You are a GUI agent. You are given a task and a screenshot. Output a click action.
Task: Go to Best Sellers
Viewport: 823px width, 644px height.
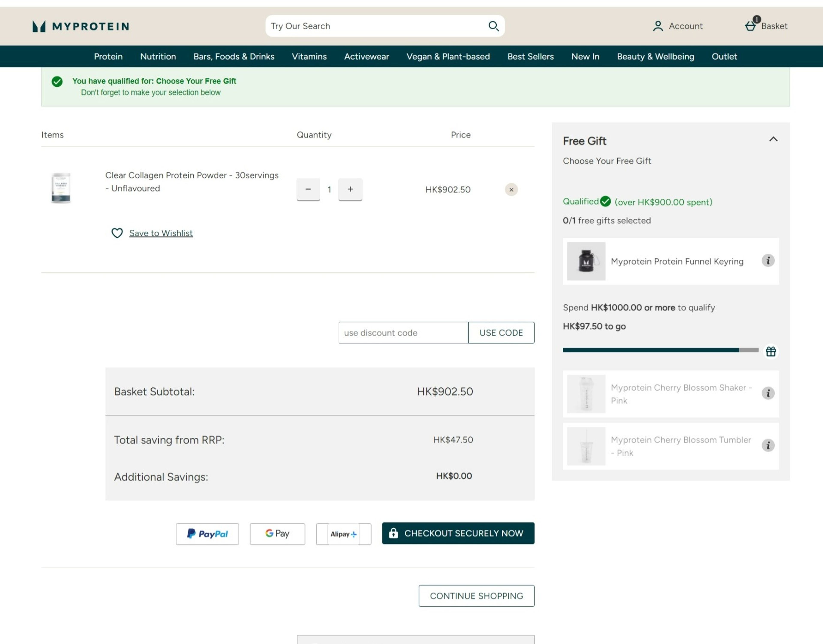[x=530, y=57]
